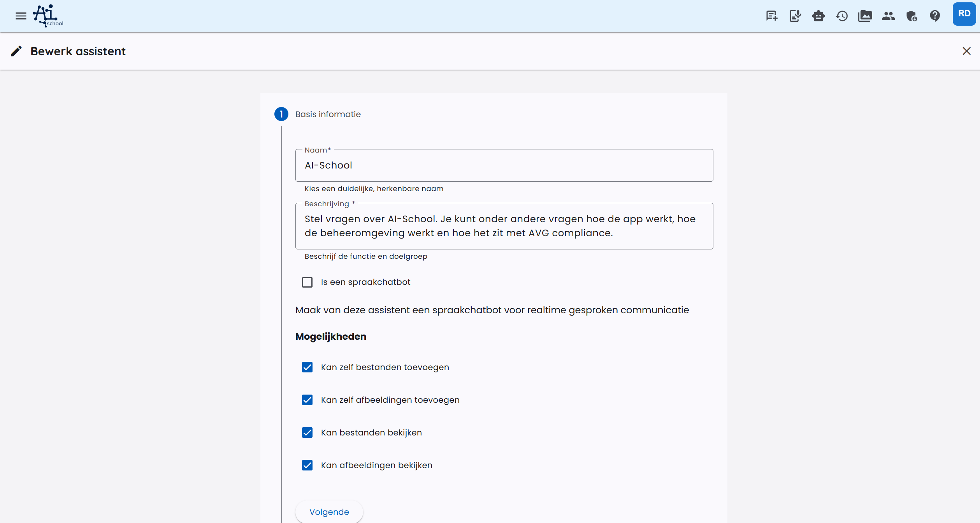Viewport: 980px width, 523px height.
Task: Open the users overview icon
Action: coord(889,16)
